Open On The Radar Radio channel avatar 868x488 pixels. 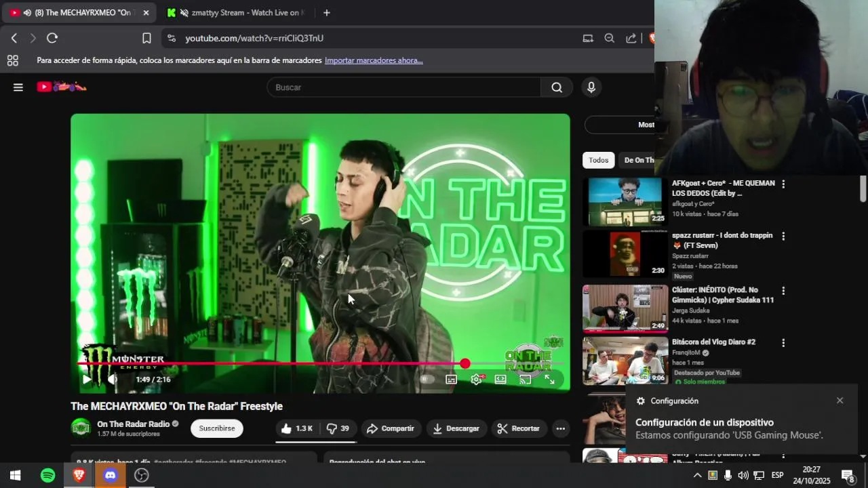81,428
